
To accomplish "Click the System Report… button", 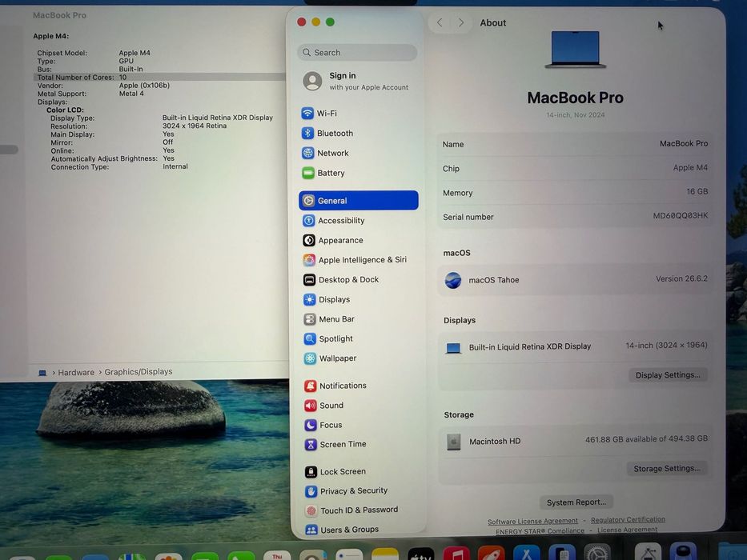I will click(576, 502).
